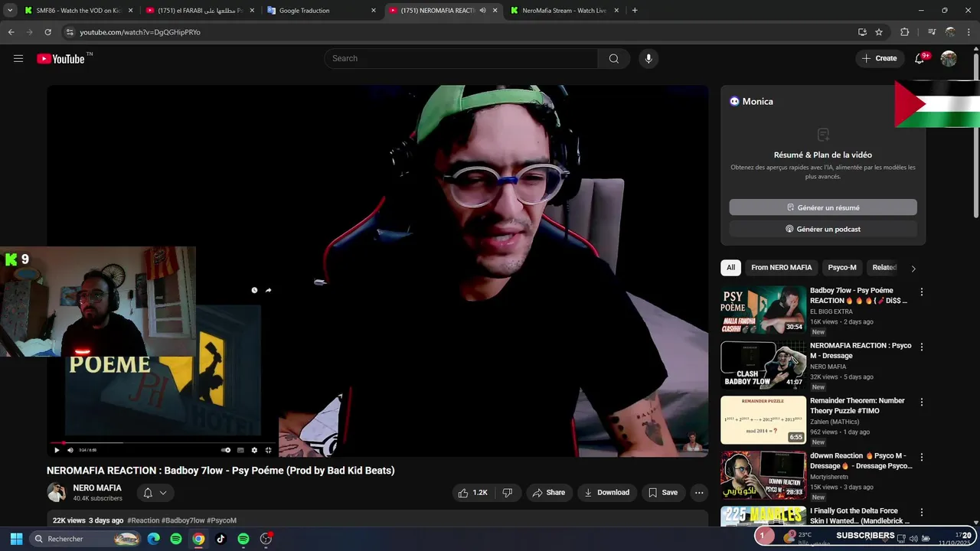980x551 pixels.
Task: Open the Windows Start menu
Action: click(x=16, y=539)
